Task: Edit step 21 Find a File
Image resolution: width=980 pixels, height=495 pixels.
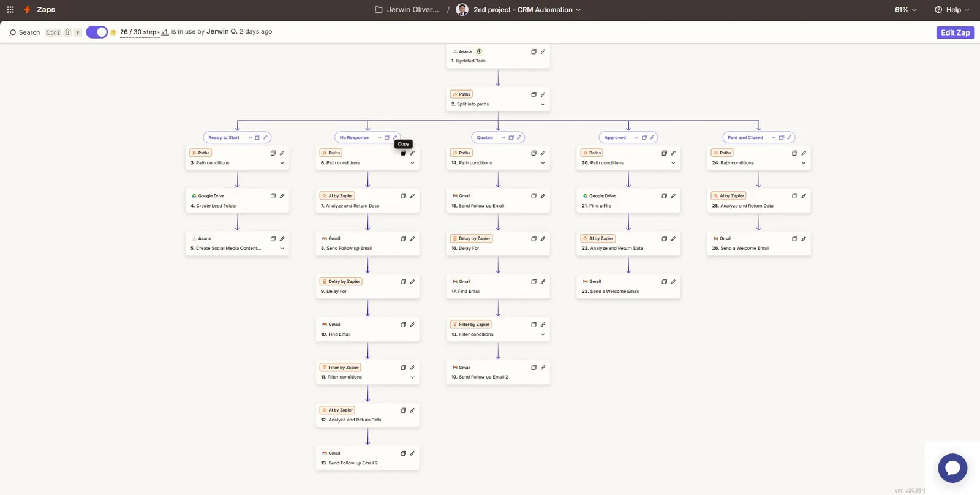Action: [673, 196]
